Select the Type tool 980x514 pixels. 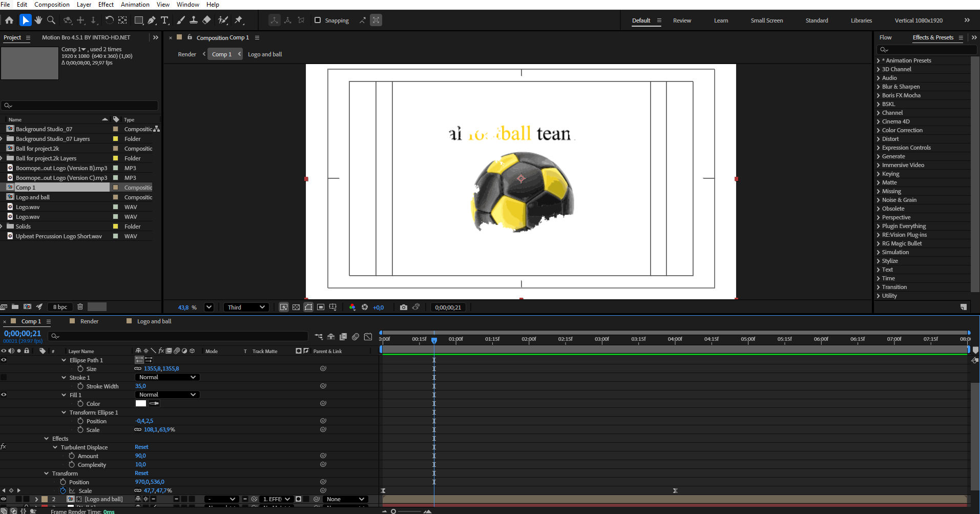164,20
